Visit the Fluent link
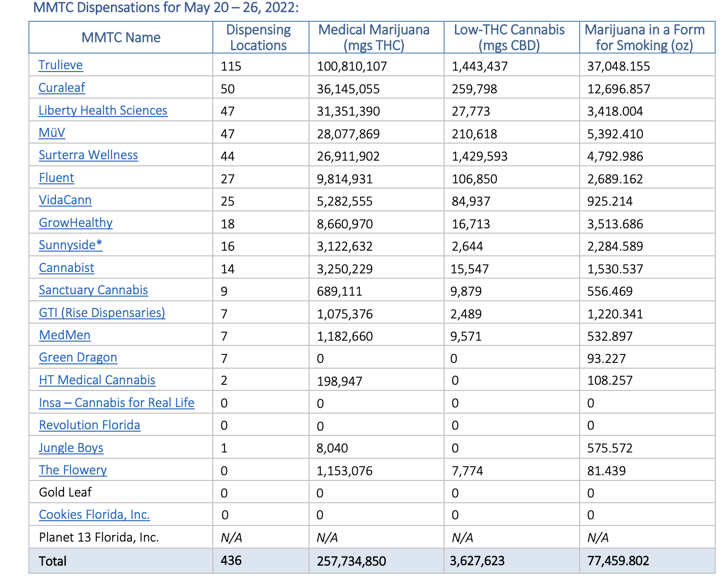This screenshot has width=728, height=579. point(56,178)
